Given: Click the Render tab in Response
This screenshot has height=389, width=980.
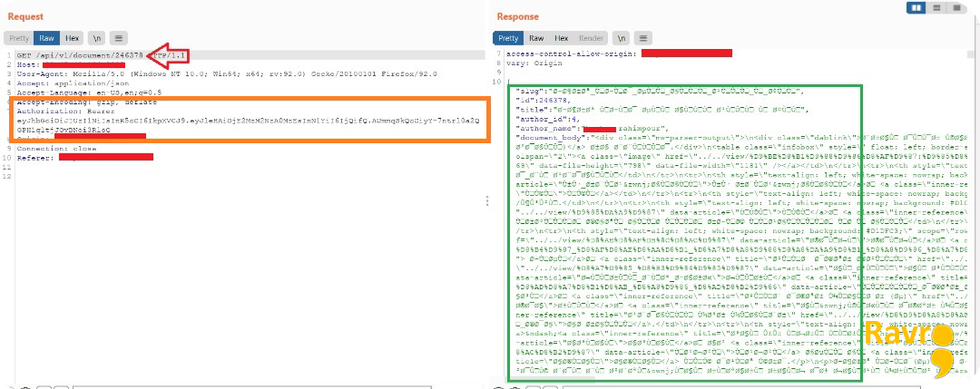Looking at the screenshot, I should point(591,38).
